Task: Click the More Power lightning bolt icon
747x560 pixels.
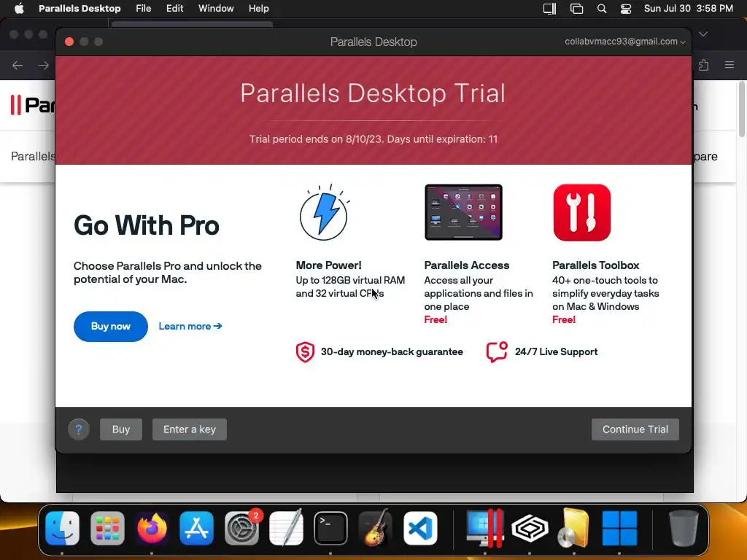Action: [x=324, y=212]
